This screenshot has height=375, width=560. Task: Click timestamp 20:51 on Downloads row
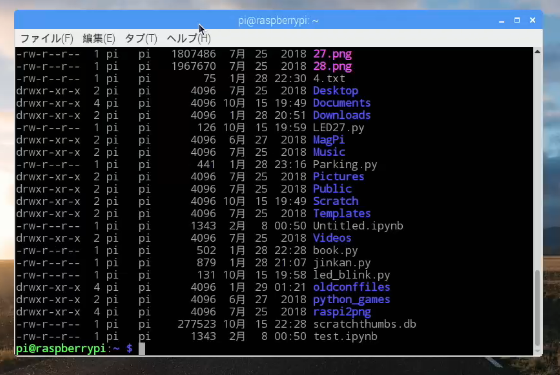pos(290,115)
